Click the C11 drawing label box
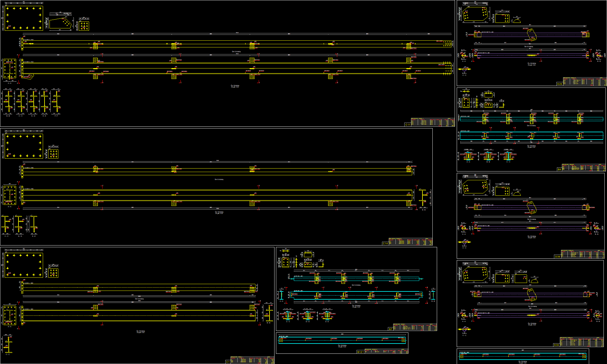Viewport: 607px width, 364px height. pos(407,125)
